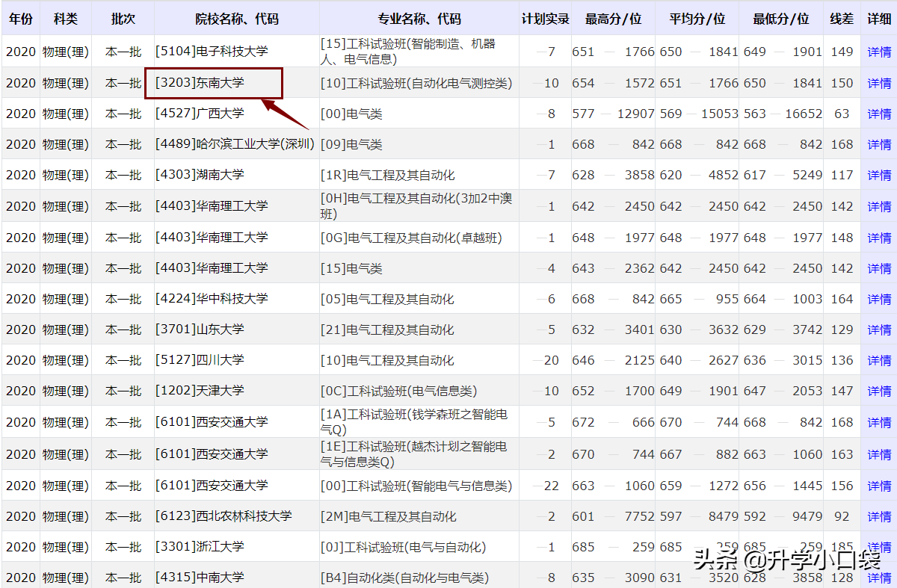Open 详情 for 华南理工大学 [15]电气类 row
The height and width of the screenshot is (588, 897).
(879, 268)
